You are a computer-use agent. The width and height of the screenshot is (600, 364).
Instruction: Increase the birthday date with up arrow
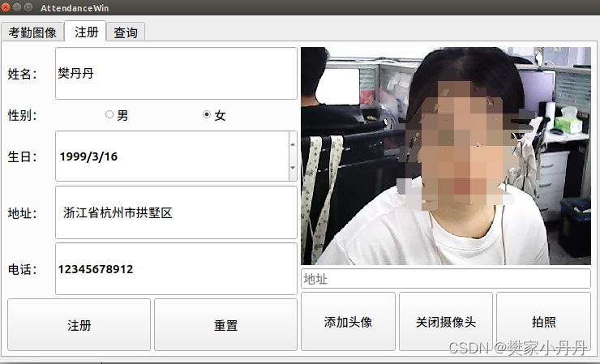tap(293, 144)
